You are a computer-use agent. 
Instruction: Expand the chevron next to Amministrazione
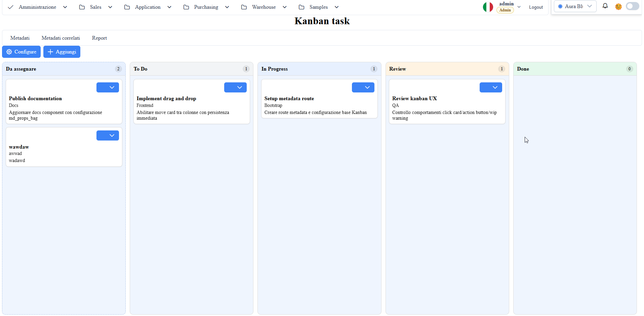point(65,7)
